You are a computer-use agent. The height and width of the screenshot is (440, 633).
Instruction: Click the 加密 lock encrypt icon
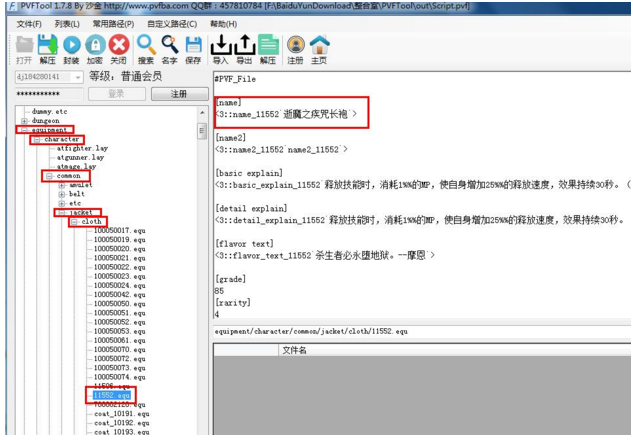coord(96,46)
